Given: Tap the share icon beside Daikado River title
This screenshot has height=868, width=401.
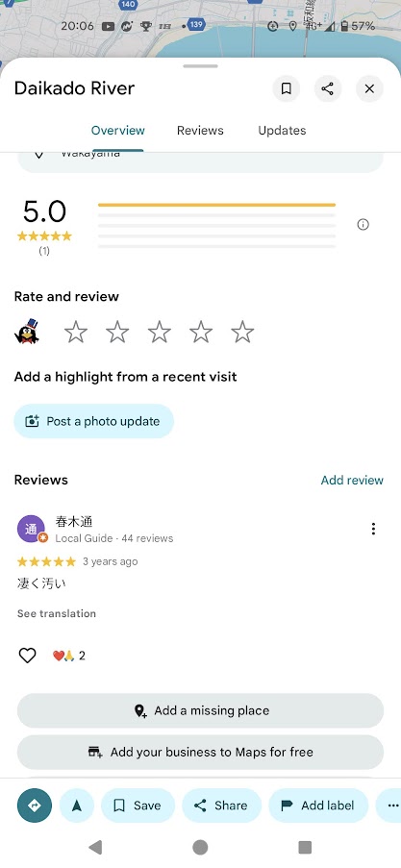Looking at the screenshot, I should tap(328, 88).
